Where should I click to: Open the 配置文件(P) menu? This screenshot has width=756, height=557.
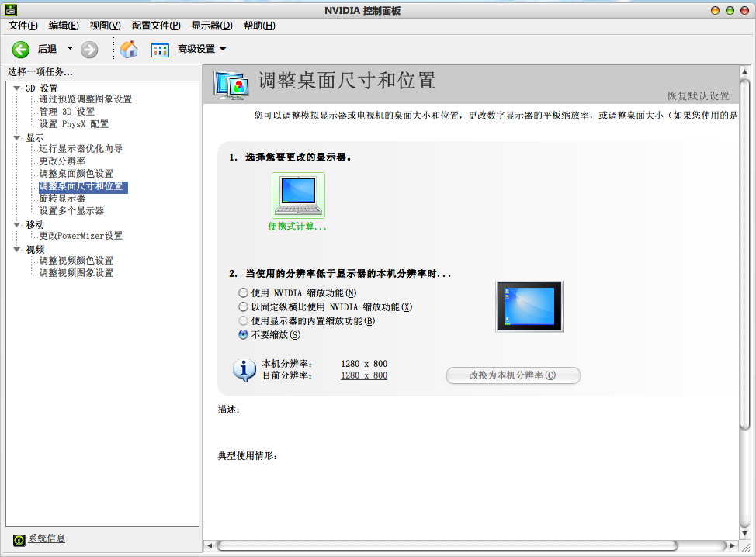coord(156,26)
